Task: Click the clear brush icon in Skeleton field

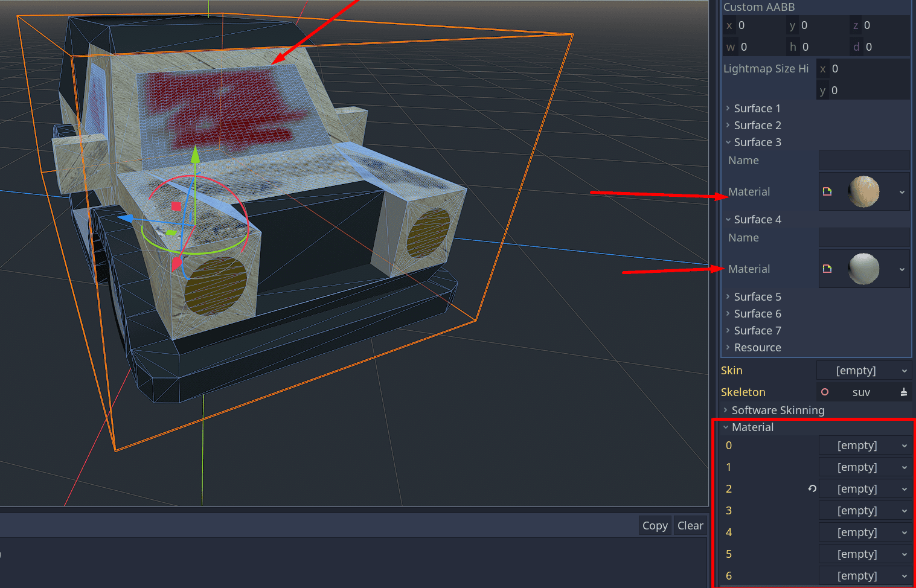Action: pyautogui.click(x=903, y=392)
